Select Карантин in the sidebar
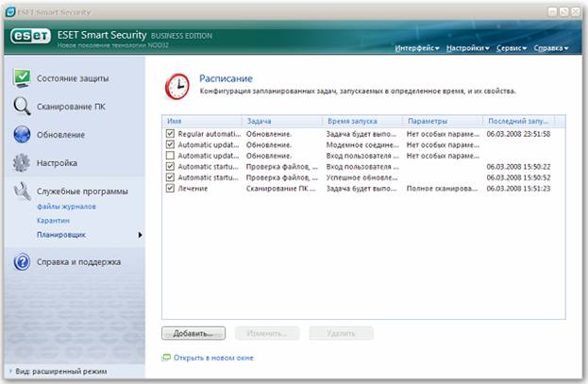The height and width of the screenshot is (384, 588). point(53,220)
